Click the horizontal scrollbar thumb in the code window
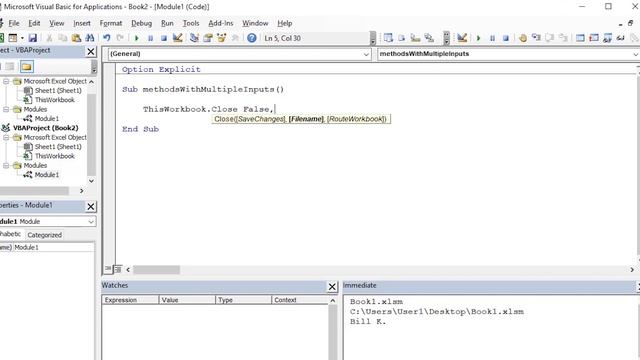 pyautogui.click(x=156, y=269)
